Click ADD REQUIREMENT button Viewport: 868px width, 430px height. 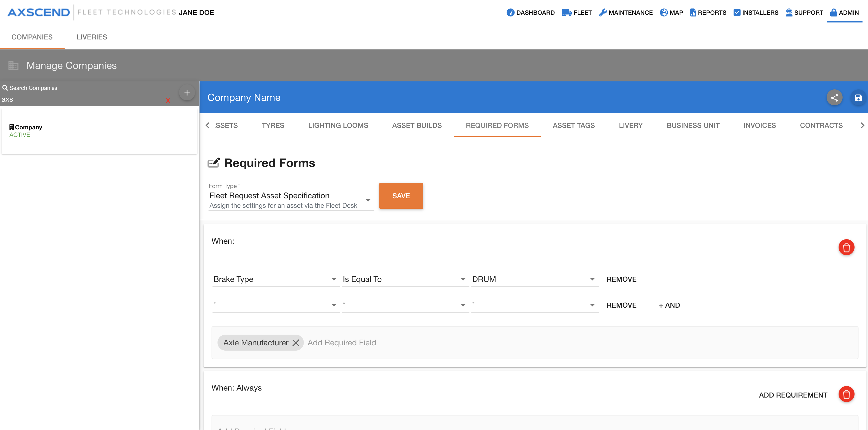pos(793,395)
